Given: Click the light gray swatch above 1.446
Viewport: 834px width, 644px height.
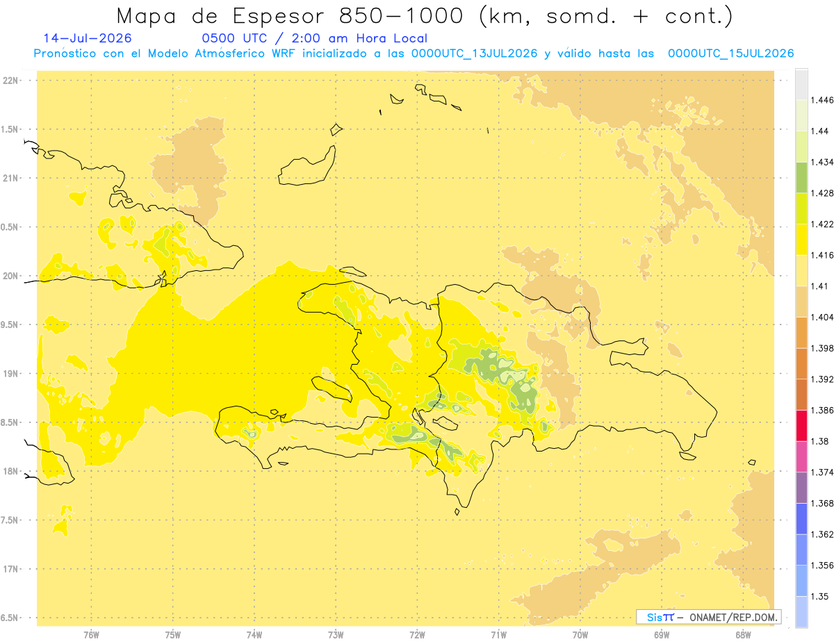Looking at the screenshot, I should coord(801,84).
